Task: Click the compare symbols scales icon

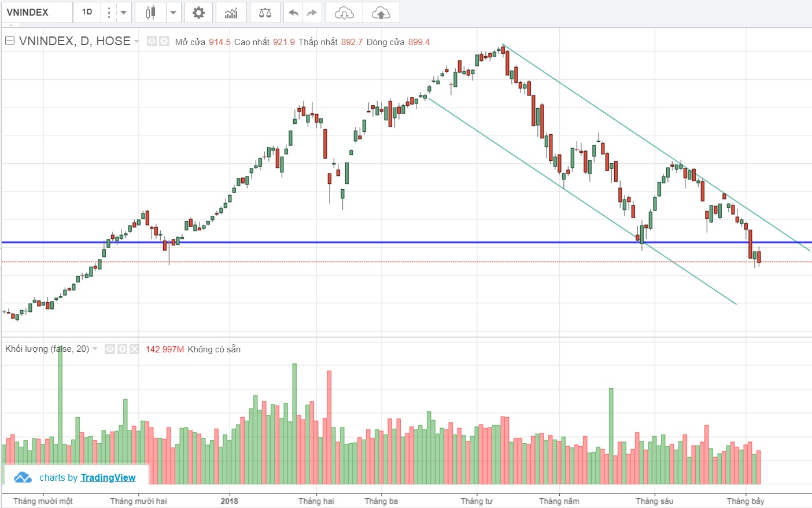Action: (x=265, y=12)
